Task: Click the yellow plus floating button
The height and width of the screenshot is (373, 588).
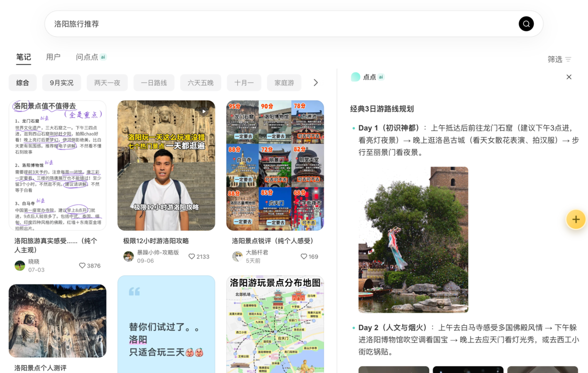Action: click(x=575, y=220)
